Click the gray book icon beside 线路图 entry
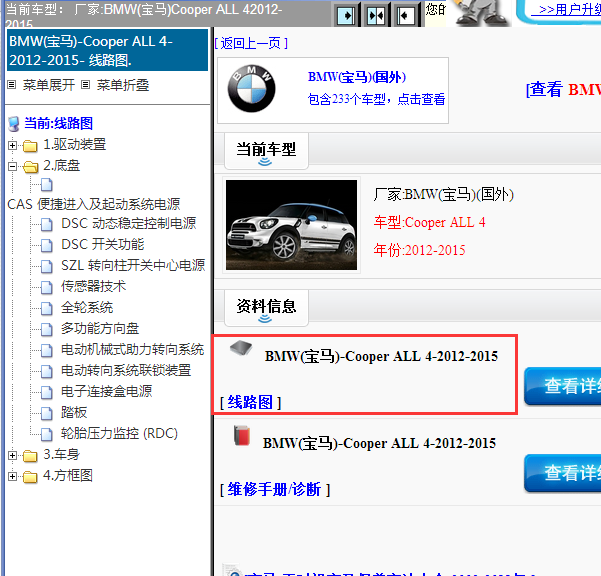 click(x=241, y=348)
